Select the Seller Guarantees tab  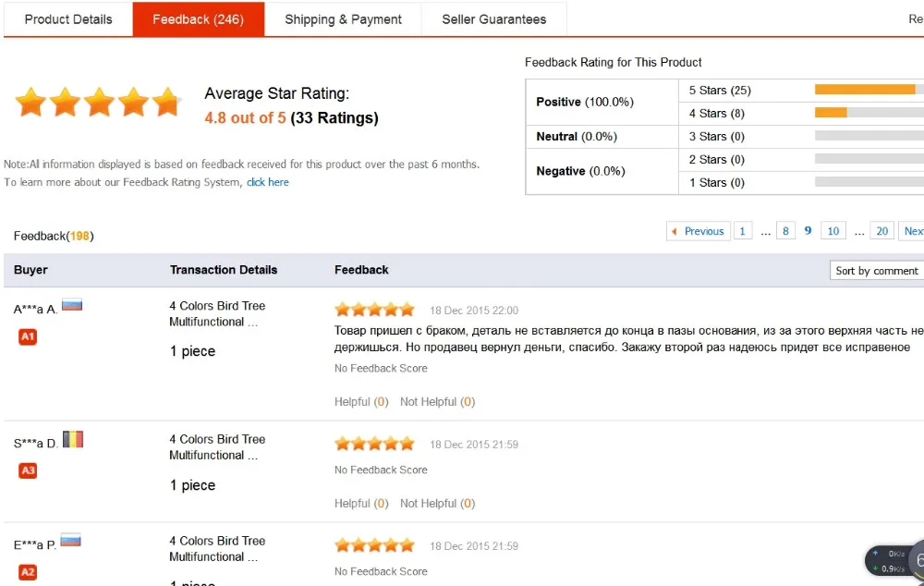coord(493,19)
